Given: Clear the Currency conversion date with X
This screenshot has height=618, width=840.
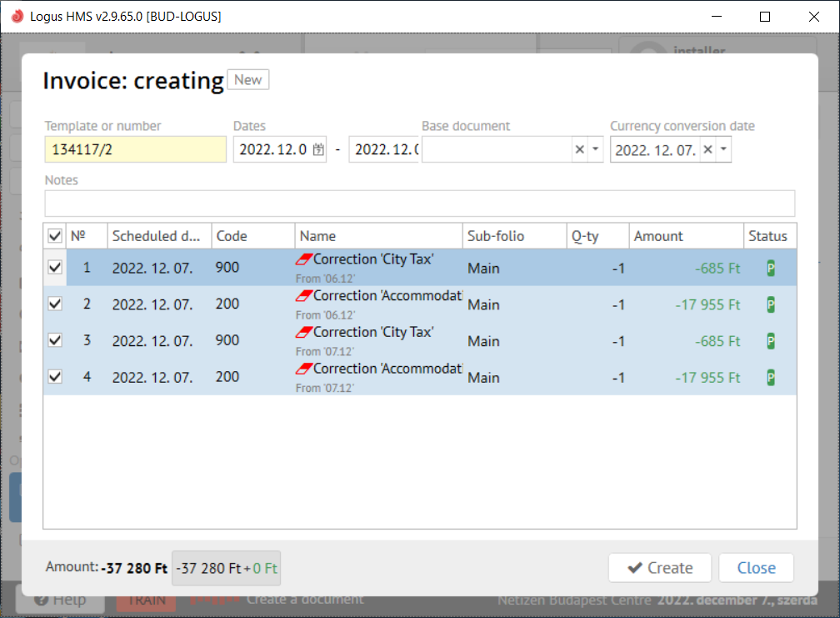Looking at the screenshot, I should (707, 150).
